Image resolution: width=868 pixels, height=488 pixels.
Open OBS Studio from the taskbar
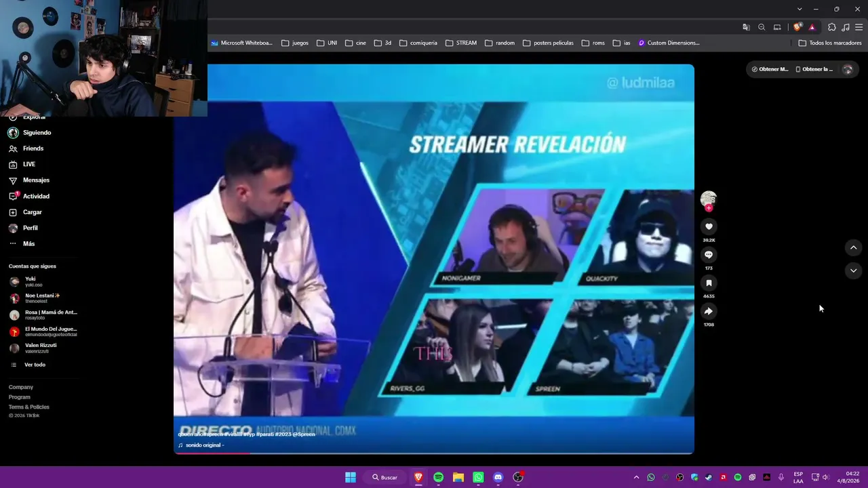click(518, 477)
